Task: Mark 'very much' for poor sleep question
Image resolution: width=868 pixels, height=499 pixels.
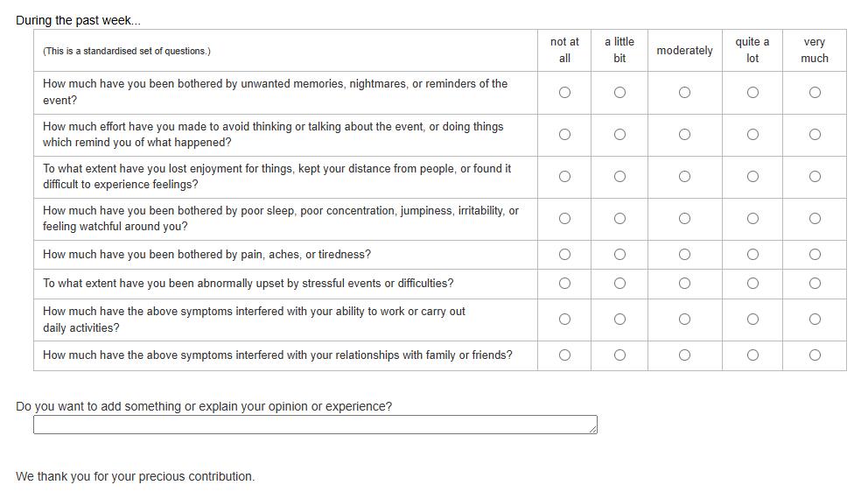Action: [x=815, y=218]
